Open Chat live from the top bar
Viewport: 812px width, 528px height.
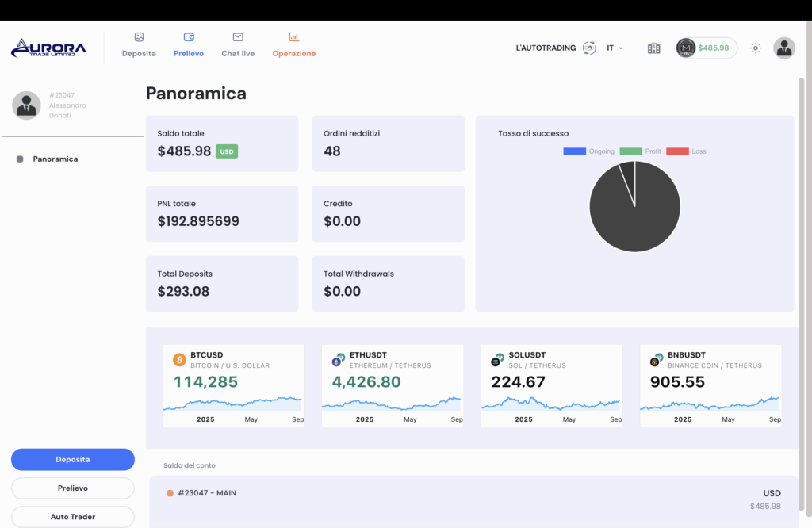[x=238, y=37]
